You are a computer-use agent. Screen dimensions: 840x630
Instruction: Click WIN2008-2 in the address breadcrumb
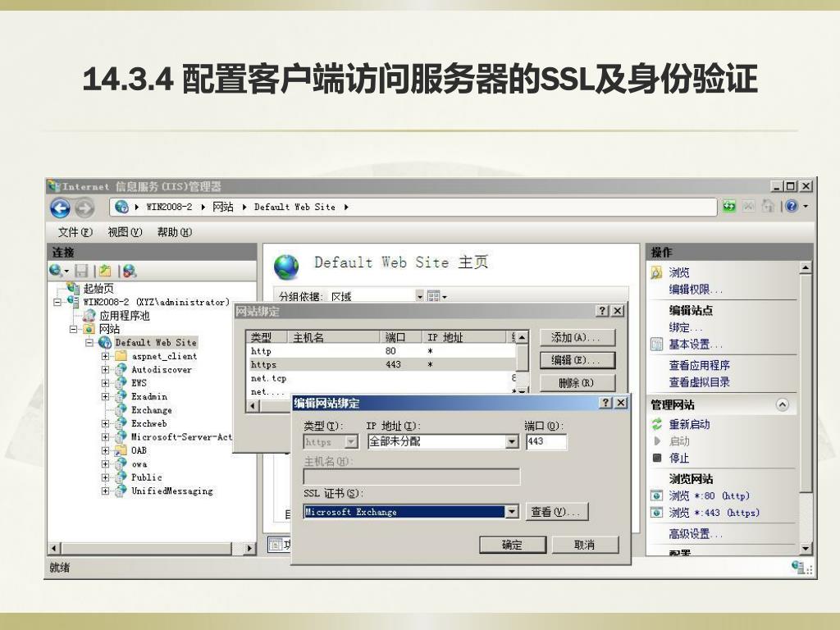[169, 207]
